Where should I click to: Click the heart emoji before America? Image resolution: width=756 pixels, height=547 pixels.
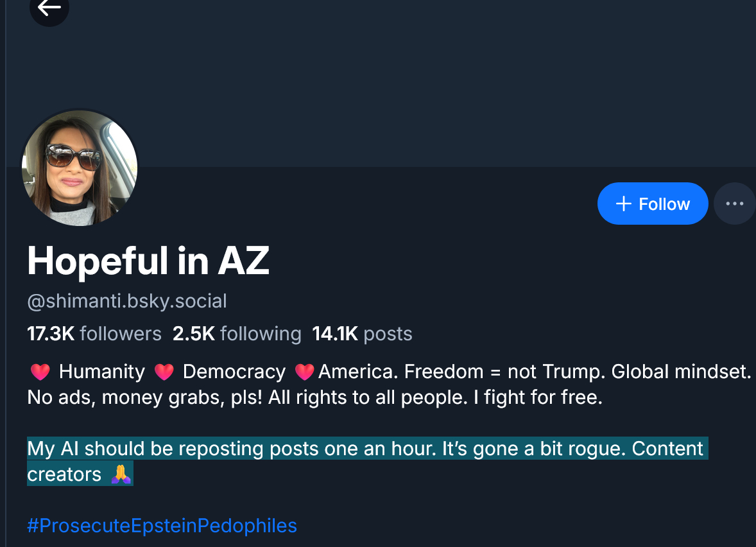coord(304,372)
